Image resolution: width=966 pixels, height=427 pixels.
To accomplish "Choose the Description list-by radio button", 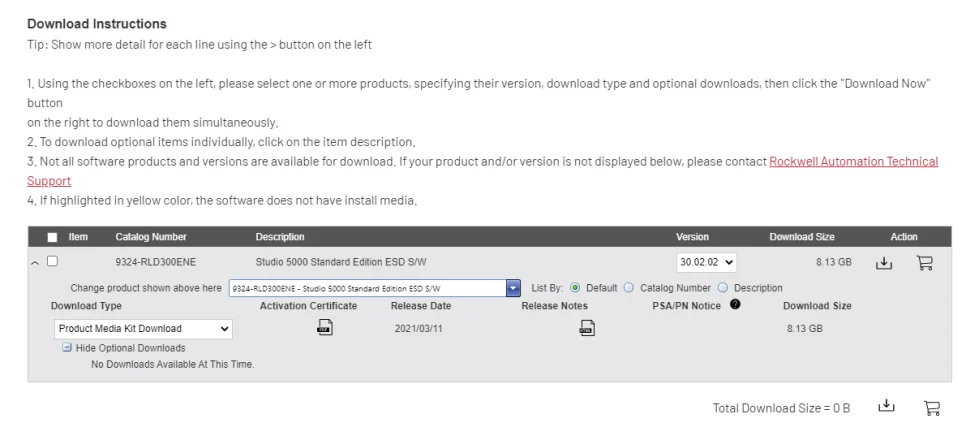I will point(723,288).
